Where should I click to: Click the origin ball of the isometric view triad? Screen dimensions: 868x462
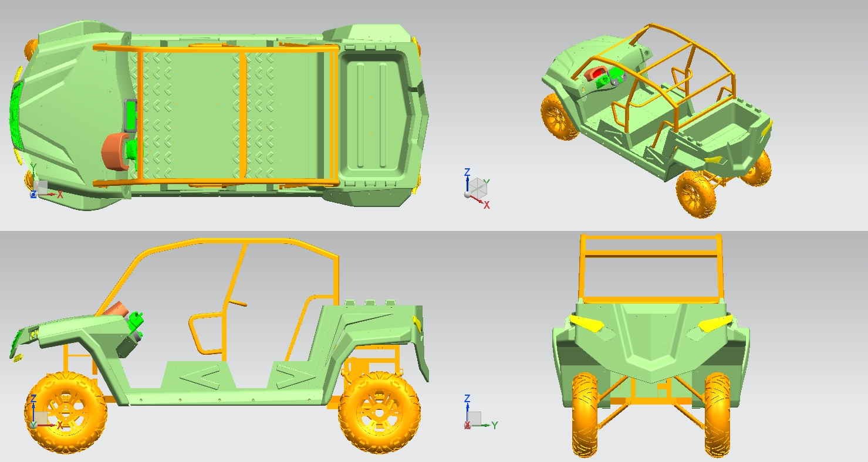tap(468, 193)
